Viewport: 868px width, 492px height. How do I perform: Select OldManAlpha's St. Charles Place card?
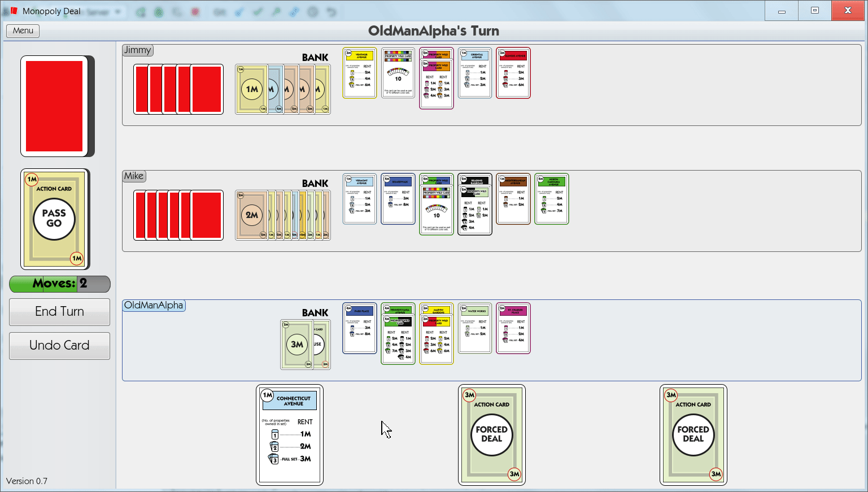click(x=513, y=328)
